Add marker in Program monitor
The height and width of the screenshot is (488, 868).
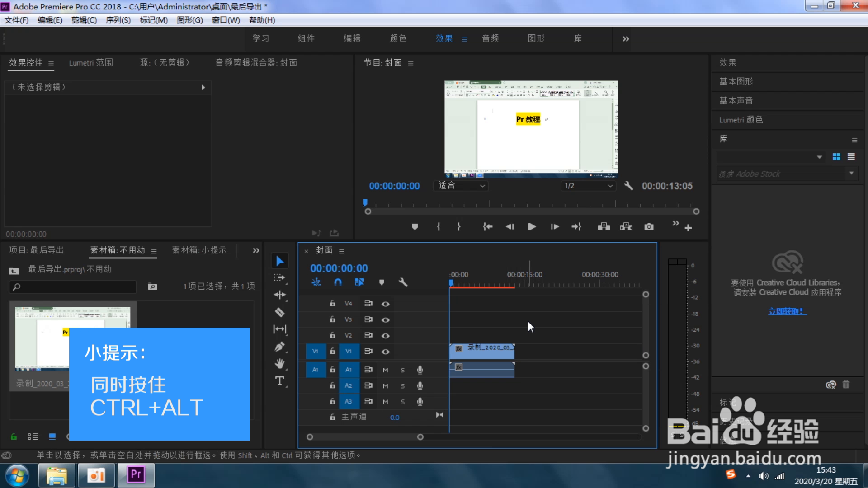(415, 227)
